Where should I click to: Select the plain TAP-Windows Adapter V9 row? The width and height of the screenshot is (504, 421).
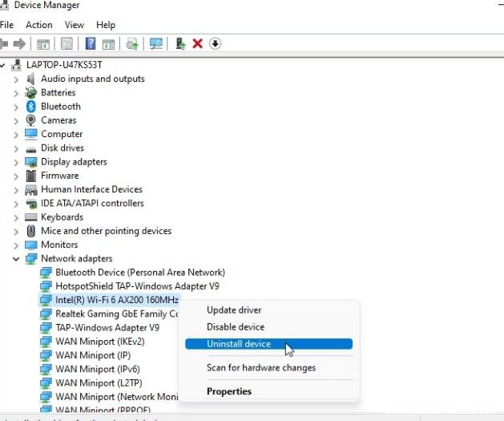point(107,328)
